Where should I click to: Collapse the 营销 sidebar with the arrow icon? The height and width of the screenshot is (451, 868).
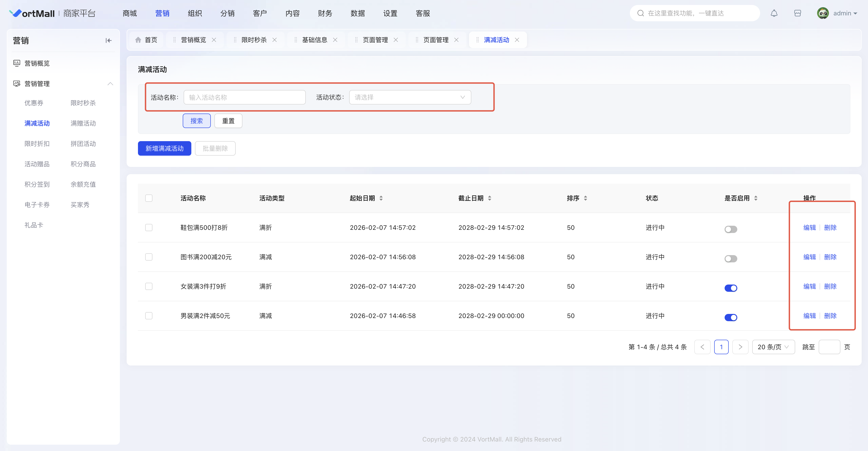108,40
